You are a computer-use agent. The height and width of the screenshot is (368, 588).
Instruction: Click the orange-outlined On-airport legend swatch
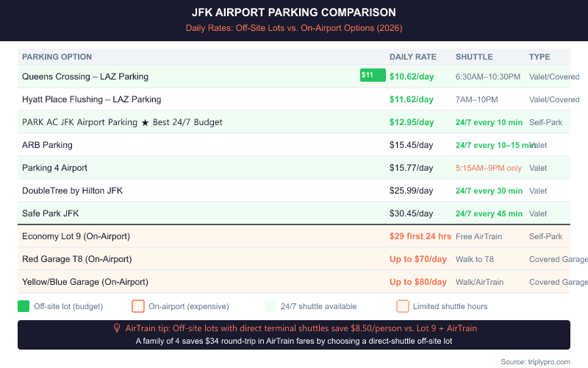(x=137, y=306)
